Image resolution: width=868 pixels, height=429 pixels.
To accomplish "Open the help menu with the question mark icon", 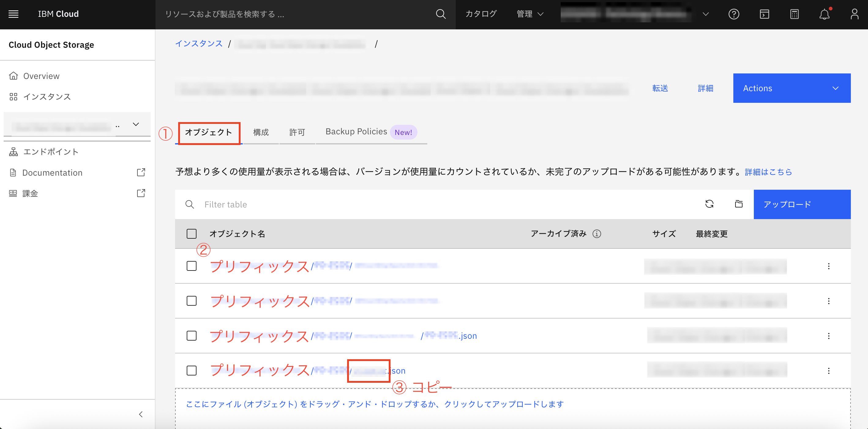I will click(x=734, y=14).
